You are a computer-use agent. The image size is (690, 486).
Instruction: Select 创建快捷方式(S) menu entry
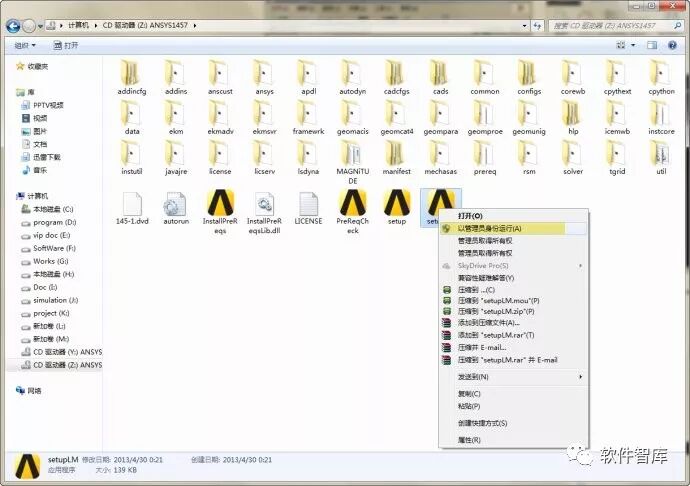pyautogui.click(x=513, y=423)
